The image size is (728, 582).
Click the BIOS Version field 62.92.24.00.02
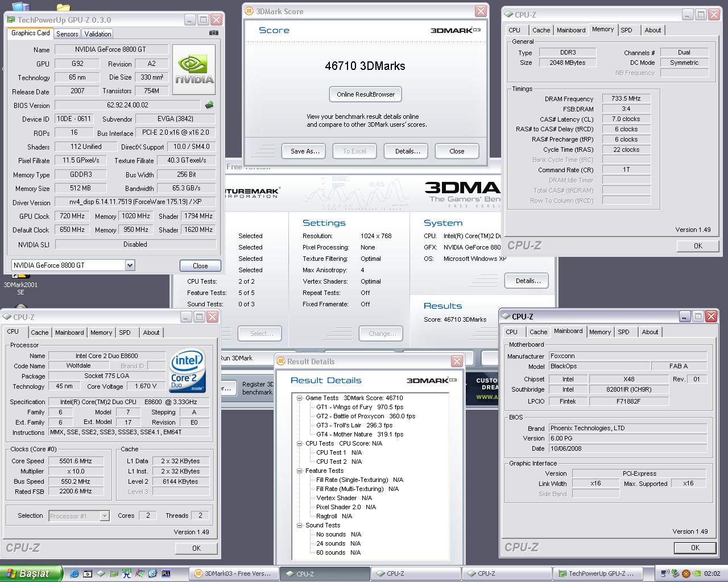[x=128, y=105]
